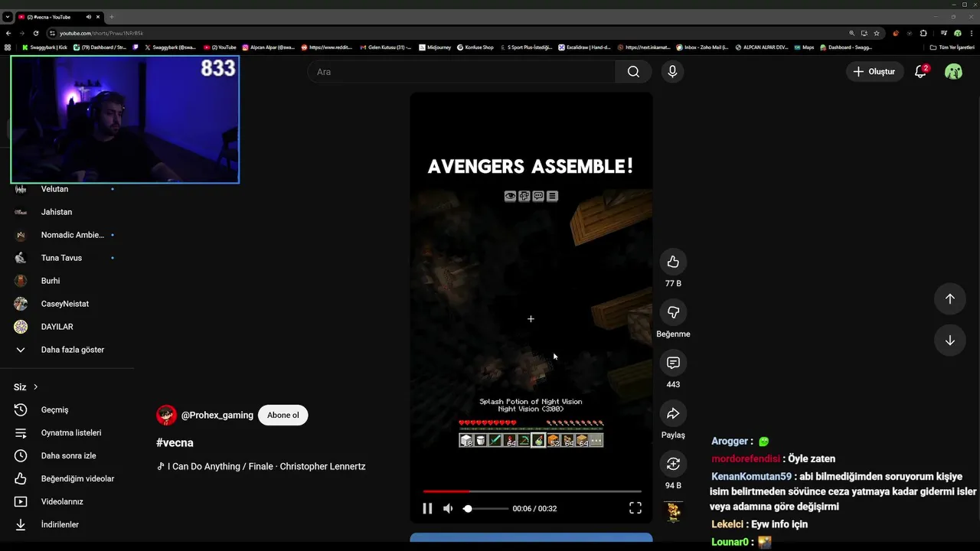Open the YouTube account avatar menu
980x551 pixels.
click(x=953, y=72)
